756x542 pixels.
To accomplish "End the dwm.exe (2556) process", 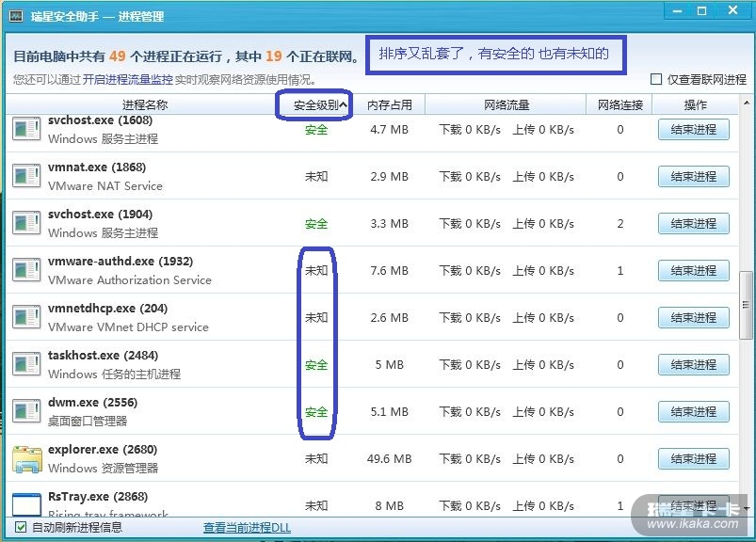I will point(693,411).
